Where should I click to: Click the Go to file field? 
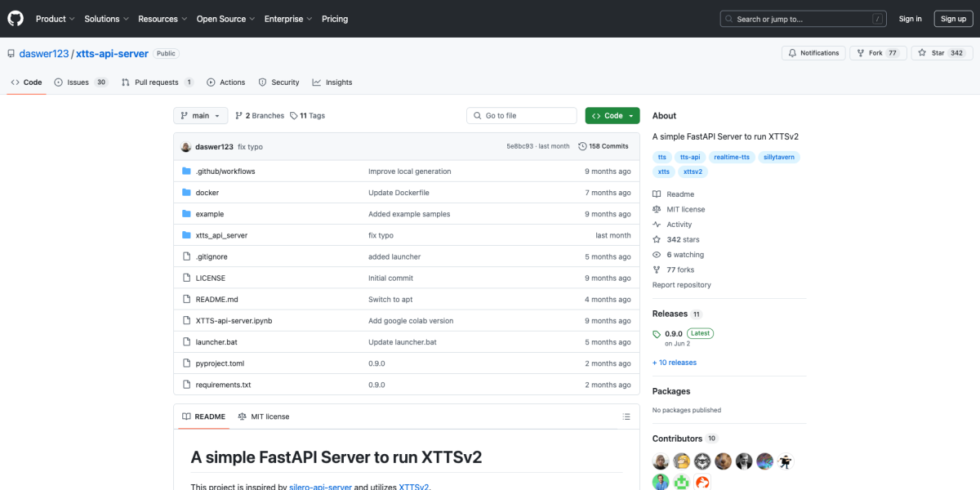pyautogui.click(x=522, y=116)
